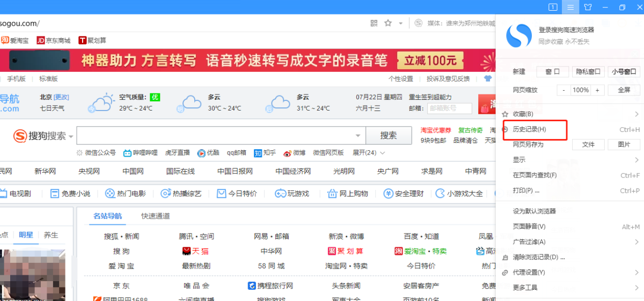Image resolution: width=644 pixels, height=301 pixels.
Task: Click the 哔哩哔哩 shortcut icon
Action: point(127,153)
